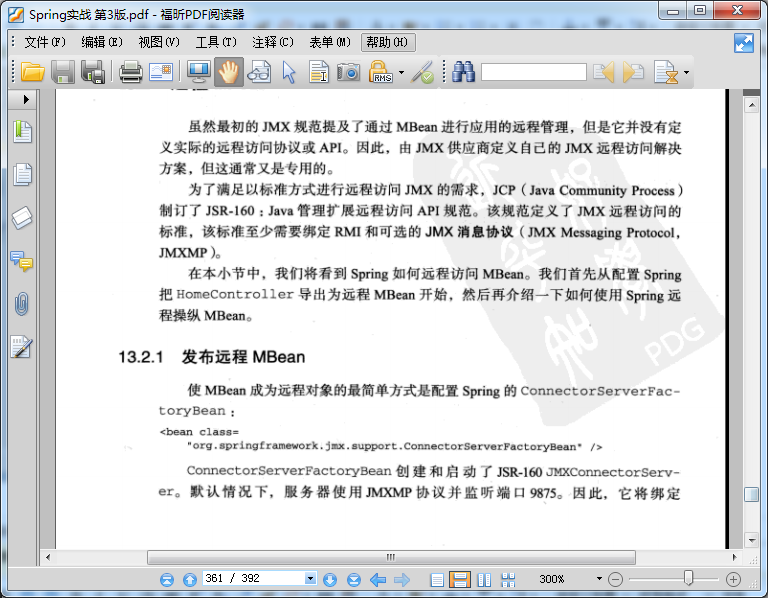This screenshot has width=768, height=598.
Task: Click the vertical scrollbar thumb
Action: click(x=751, y=494)
